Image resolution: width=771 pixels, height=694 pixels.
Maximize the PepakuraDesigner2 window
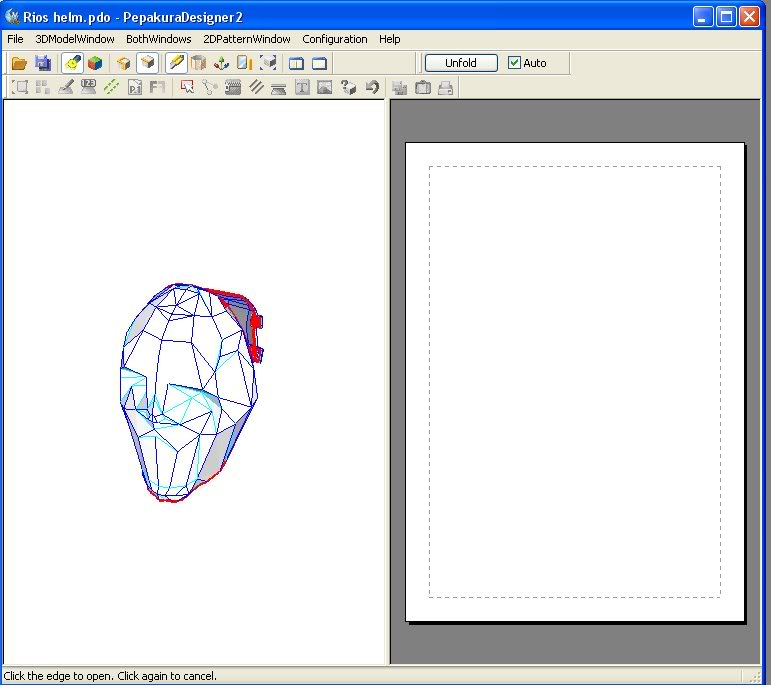point(726,17)
